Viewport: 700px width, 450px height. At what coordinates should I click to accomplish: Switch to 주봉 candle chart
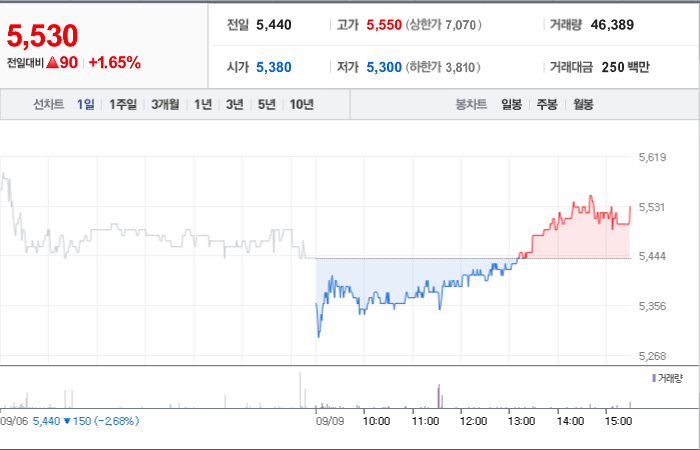coord(547,104)
